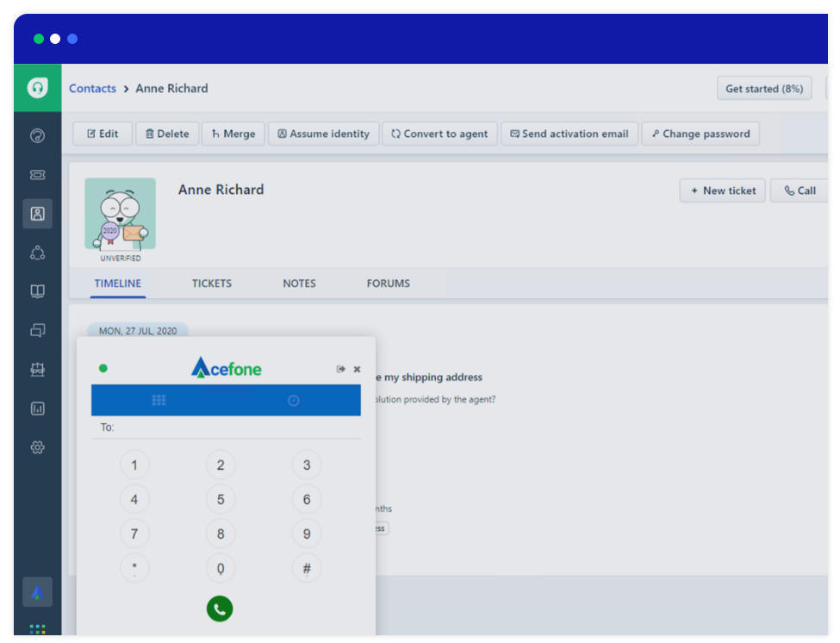Open the Forums chat icon in sidebar

(x=38, y=330)
